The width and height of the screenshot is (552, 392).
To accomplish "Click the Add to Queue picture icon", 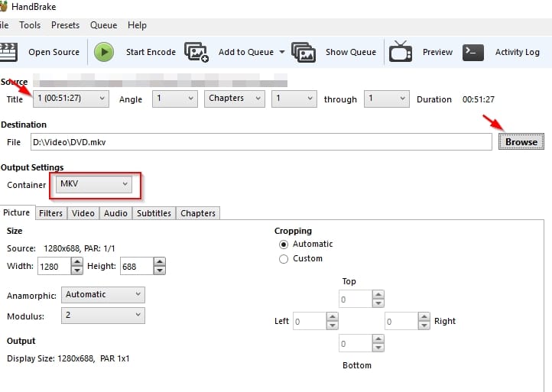I will (x=196, y=52).
